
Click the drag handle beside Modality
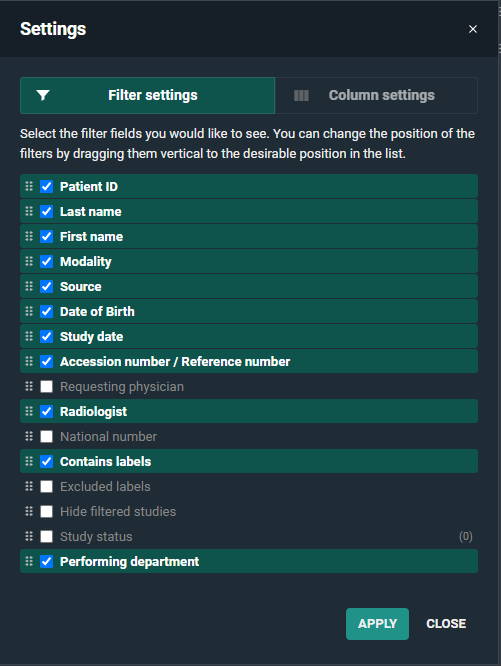(29, 261)
